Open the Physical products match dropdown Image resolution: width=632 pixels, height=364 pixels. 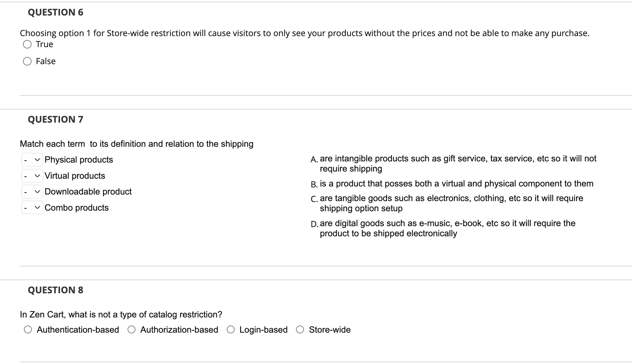(x=32, y=160)
